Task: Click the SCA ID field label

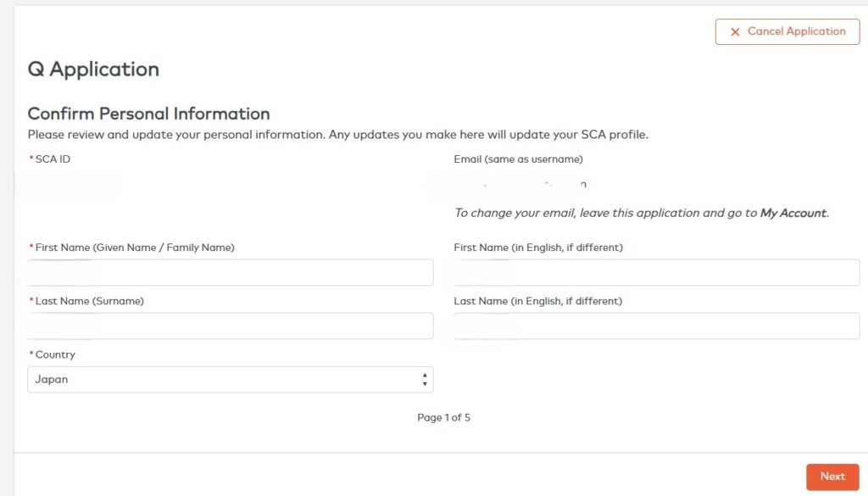Action: point(50,159)
